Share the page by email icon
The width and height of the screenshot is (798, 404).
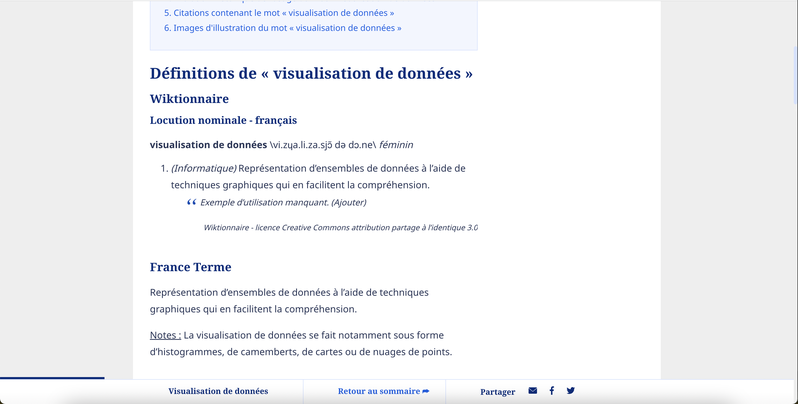[x=532, y=391]
